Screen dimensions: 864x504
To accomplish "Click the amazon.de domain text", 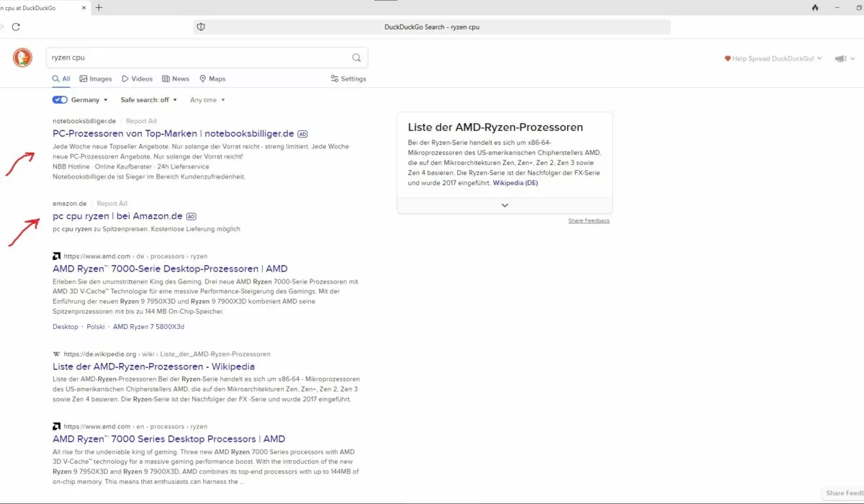I will pos(70,204).
